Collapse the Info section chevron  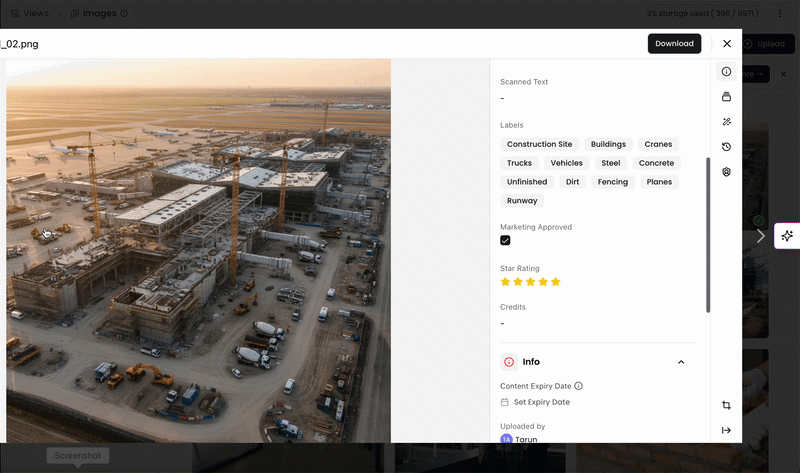(x=681, y=362)
